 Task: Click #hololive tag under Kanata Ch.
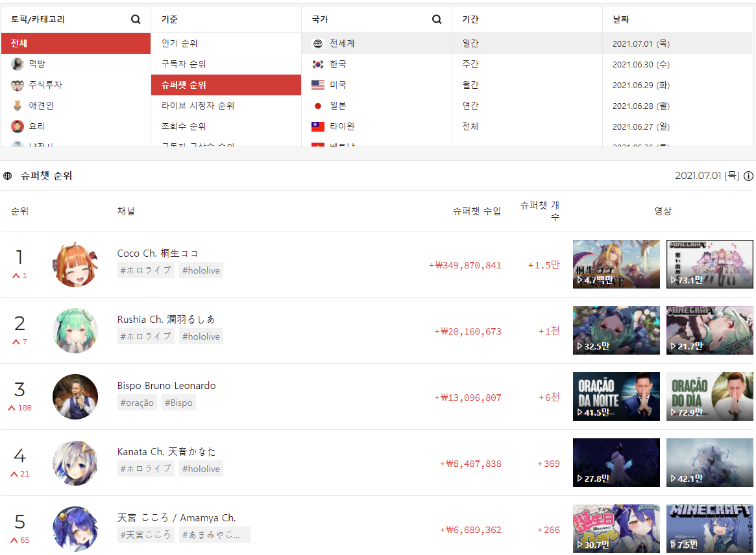click(x=201, y=469)
